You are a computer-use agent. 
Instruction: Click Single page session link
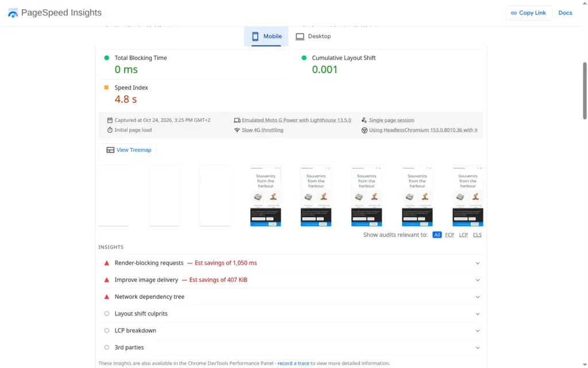pos(392,120)
